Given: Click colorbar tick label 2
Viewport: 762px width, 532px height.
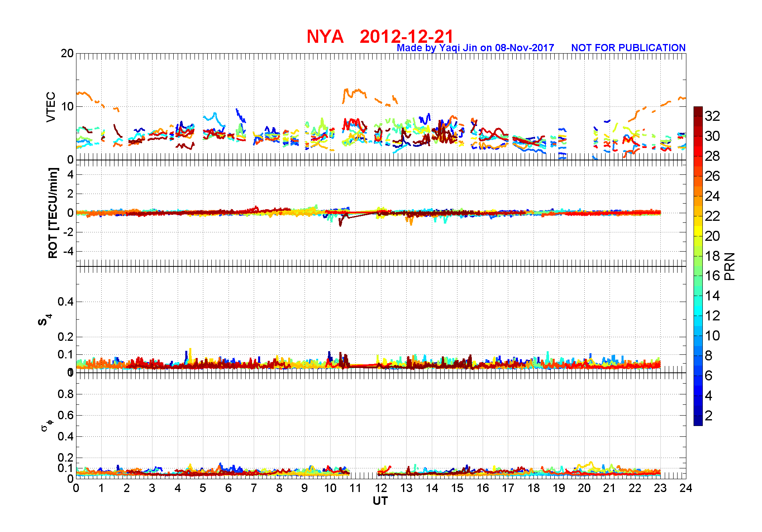Looking at the screenshot, I should (x=708, y=416).
